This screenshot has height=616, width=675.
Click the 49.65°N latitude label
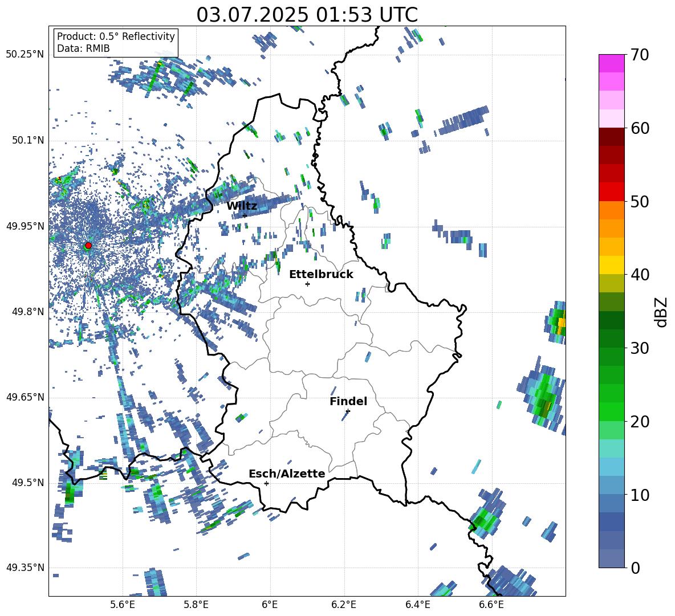point(25,397)
